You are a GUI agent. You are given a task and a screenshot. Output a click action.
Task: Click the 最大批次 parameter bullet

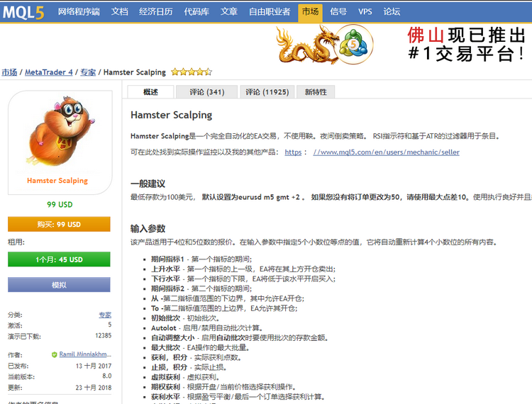[201, 348]
